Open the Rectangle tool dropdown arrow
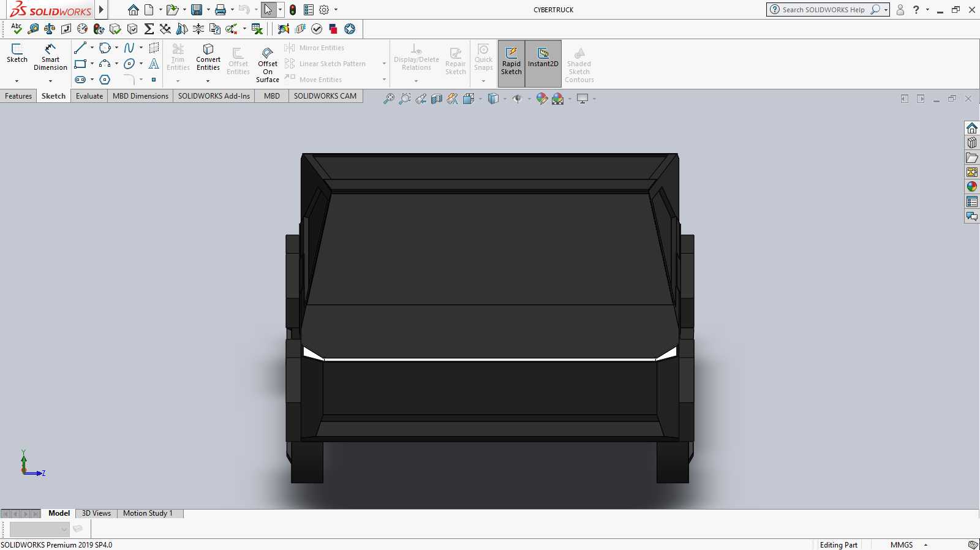Screen dimensions: 980x550 [x=92, y=64]
